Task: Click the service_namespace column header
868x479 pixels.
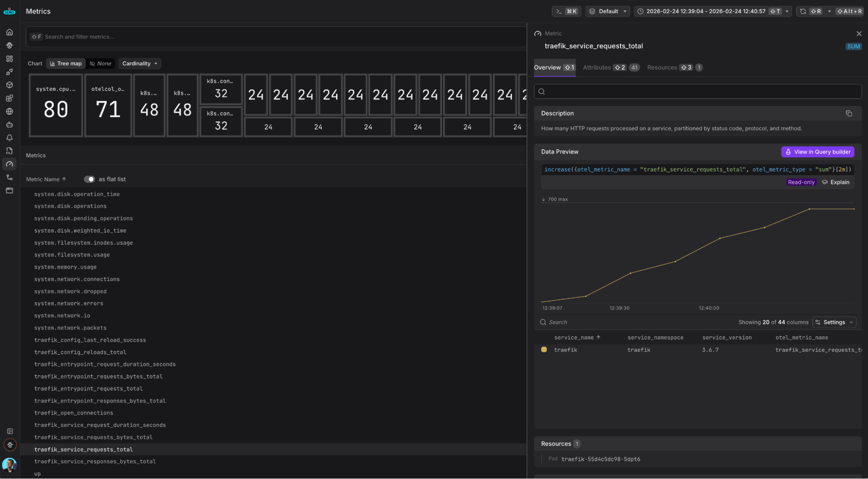Action: click(x=655, y=338)
